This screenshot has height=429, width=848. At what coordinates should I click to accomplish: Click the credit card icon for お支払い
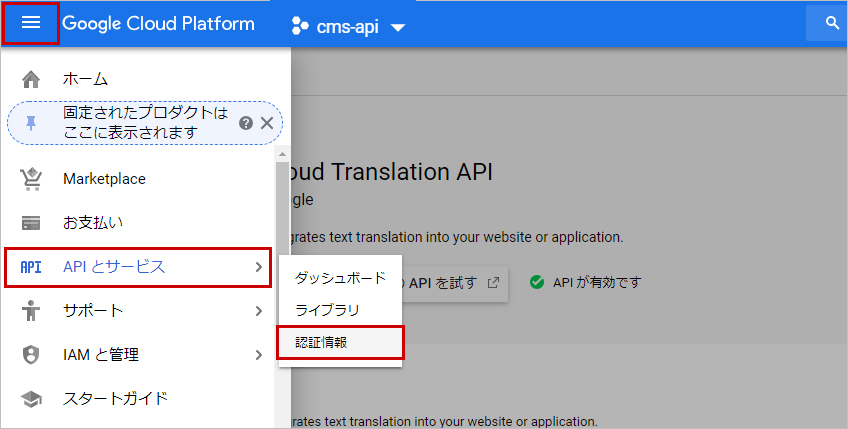click(x=31, y=223)
